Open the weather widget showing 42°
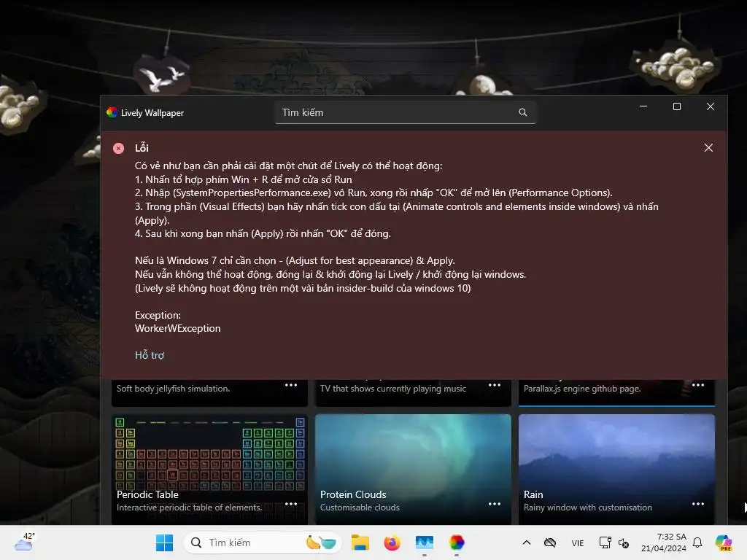The image size is (747, 560). (x=25, y=542)
